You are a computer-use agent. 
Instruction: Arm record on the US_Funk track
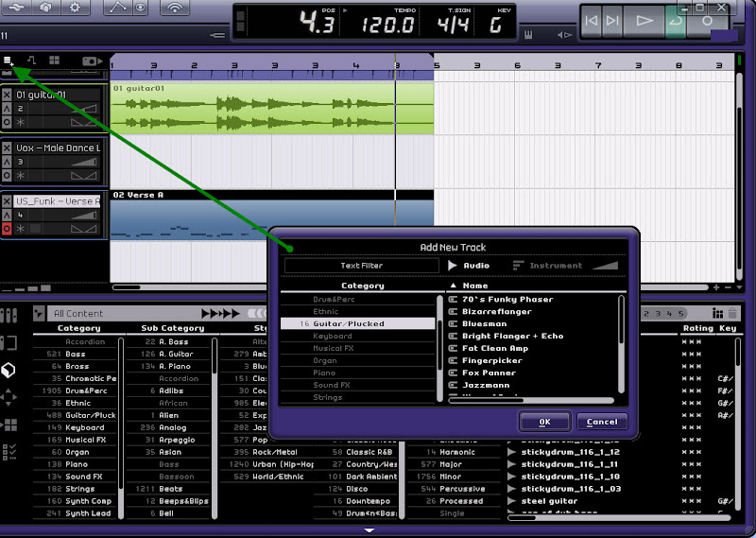click(x=7, y=229)
